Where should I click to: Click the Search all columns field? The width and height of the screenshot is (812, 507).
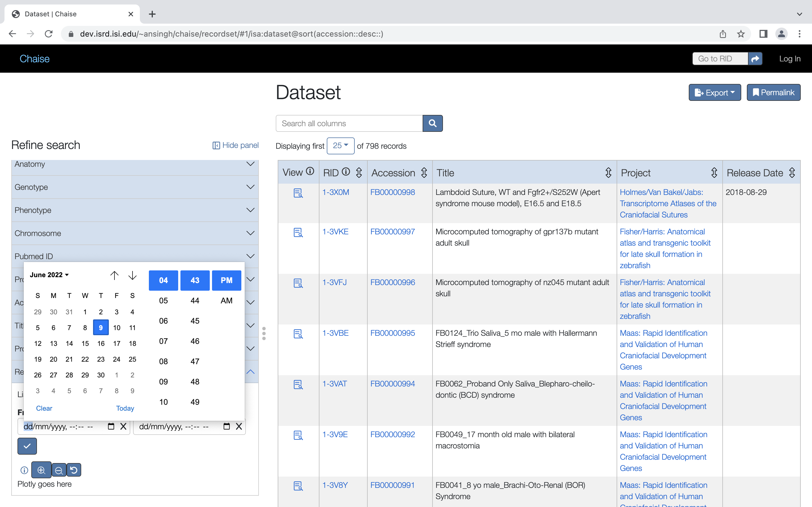pos(349,123)
